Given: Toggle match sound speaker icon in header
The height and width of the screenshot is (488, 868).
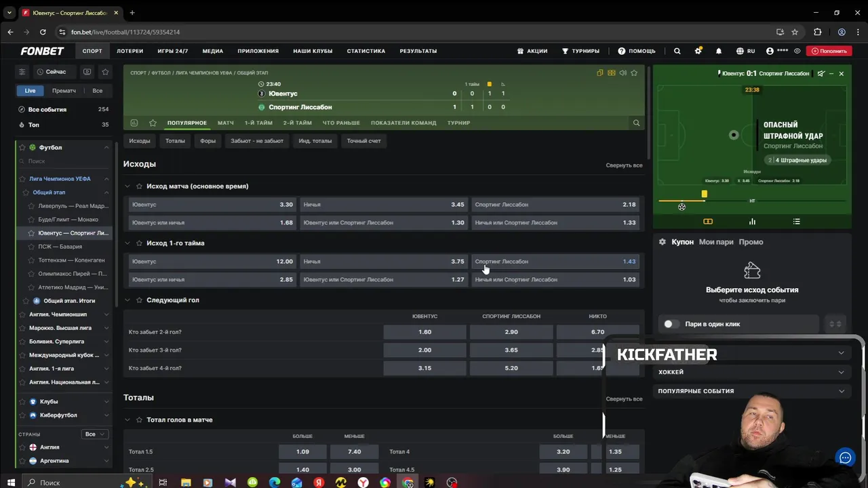Looking at the screenshot, I should coord(623,73).
